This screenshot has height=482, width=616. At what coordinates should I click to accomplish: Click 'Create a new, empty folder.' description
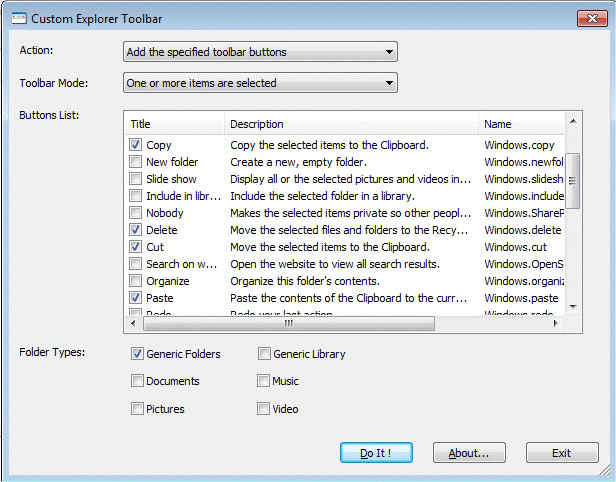pyautogui.click(x=299, y=162)
